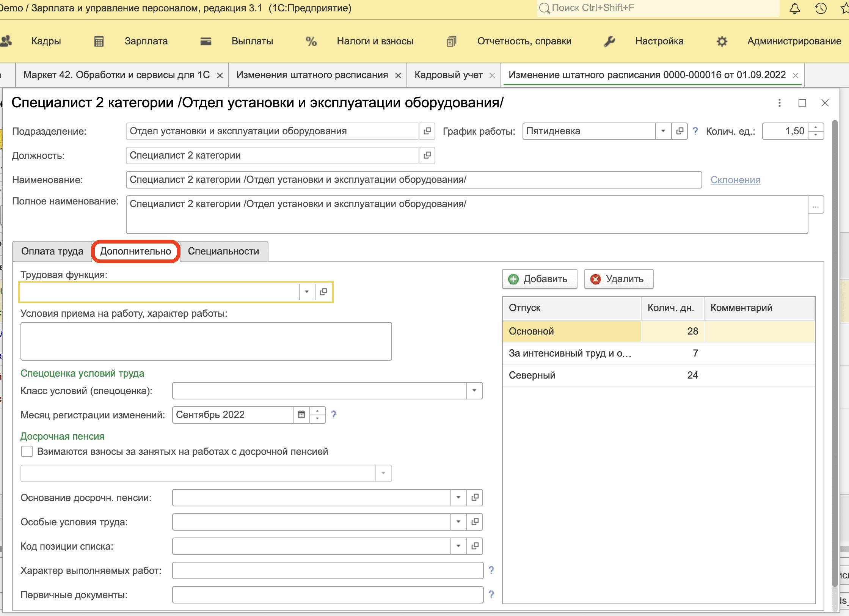
Task: Open the Зарплата menu section
Action: 146,41
